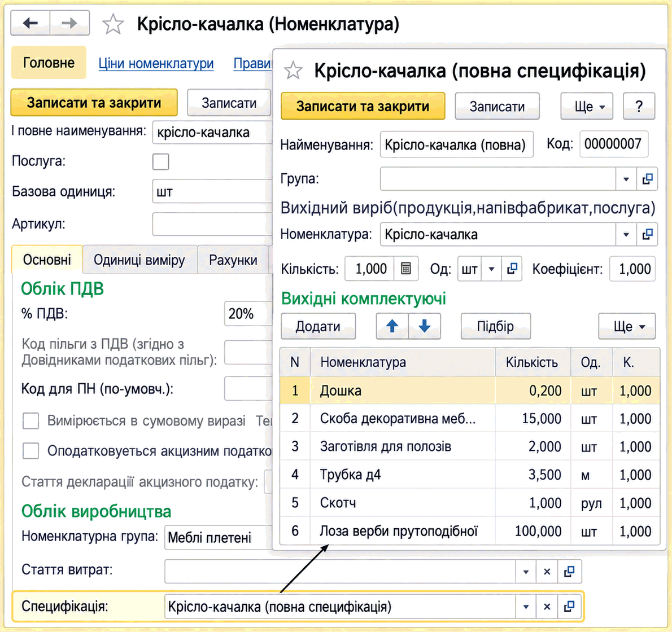
Task: Select the Трубка д4 row
Action: tap(470, 475)
